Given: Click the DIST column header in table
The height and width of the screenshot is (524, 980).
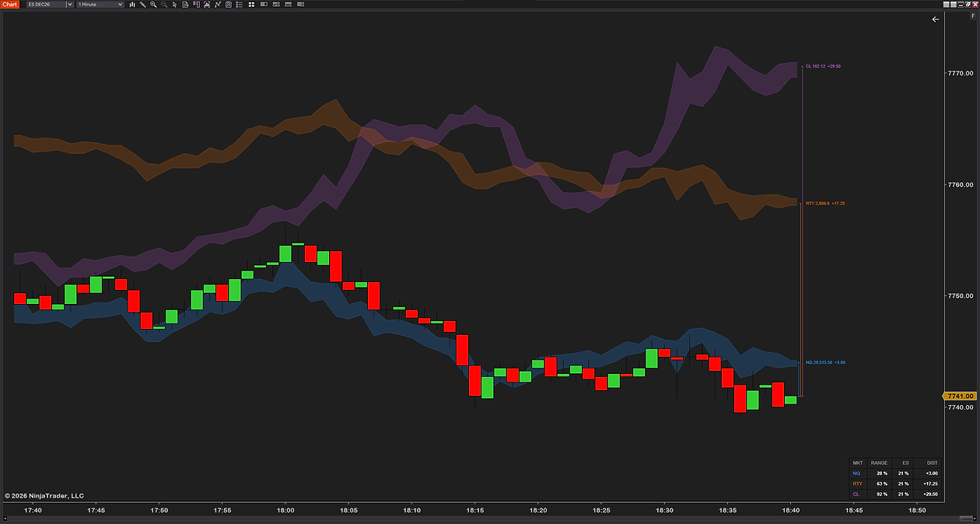Looking at the screenshot, I should click(932, 463).
